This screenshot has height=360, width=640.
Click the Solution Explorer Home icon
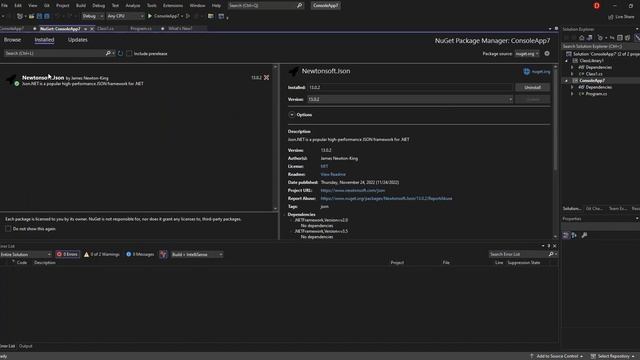(x=582, y=38)
